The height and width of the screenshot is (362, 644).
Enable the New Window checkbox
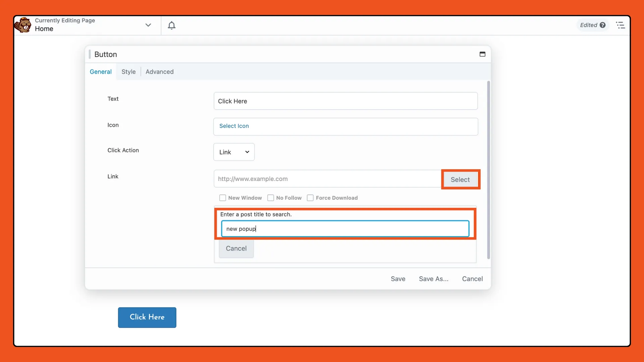coord(222,197)
